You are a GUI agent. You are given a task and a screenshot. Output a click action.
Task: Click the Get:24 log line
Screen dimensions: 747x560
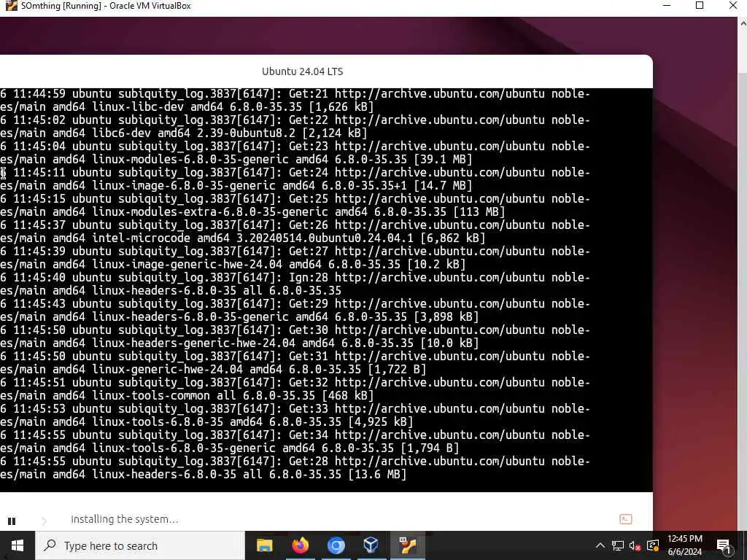click(295, 172)
